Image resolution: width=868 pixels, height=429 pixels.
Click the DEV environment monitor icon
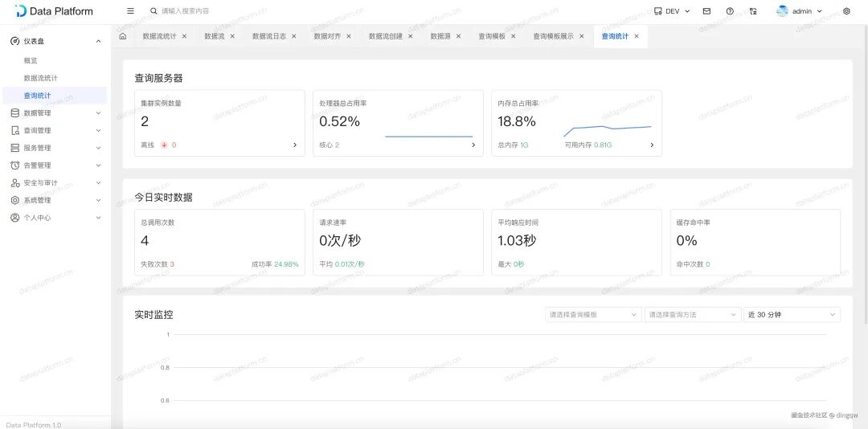tap(658, 11)
